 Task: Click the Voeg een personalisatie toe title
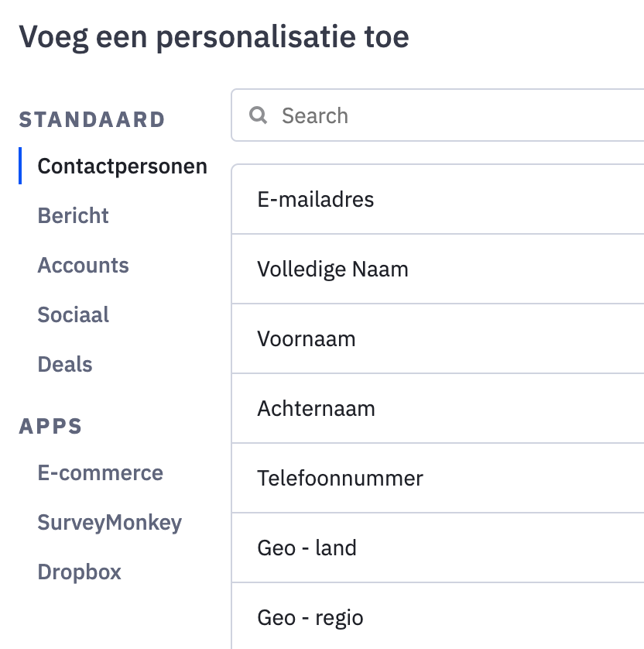point(214,37)
